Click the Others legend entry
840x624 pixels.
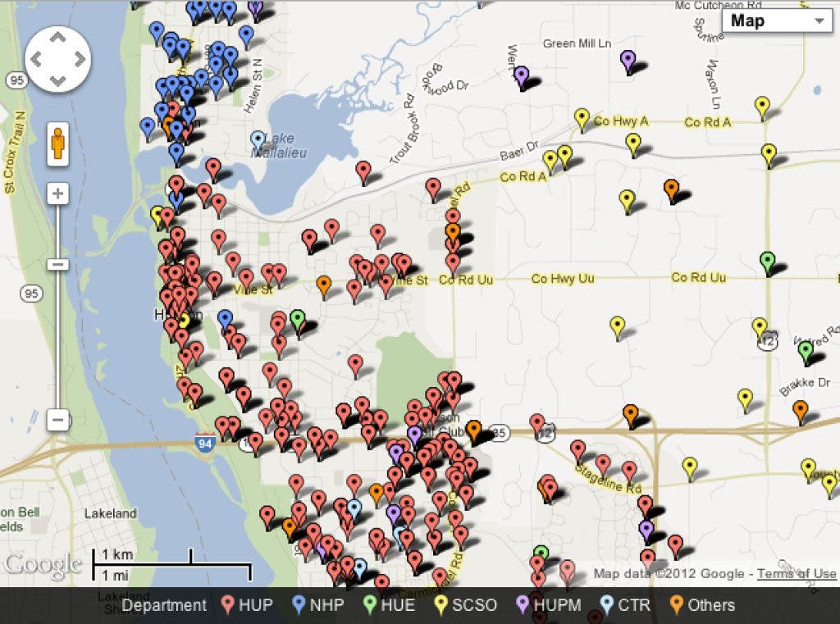coord(702,605)
